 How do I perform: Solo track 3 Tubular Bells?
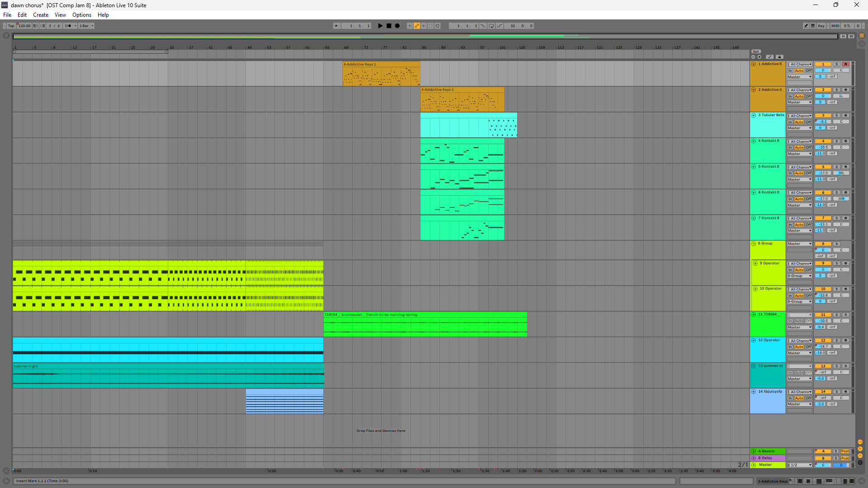point(836,116)
